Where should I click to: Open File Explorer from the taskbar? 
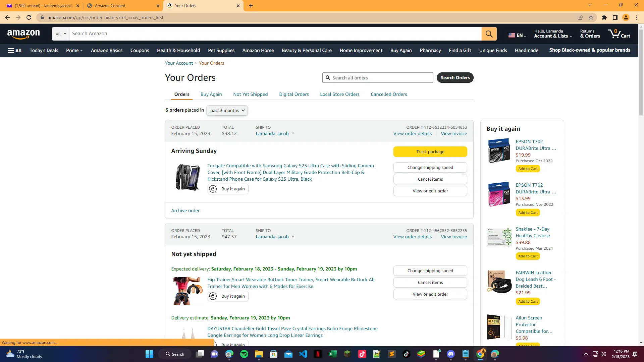coord(259,354)
